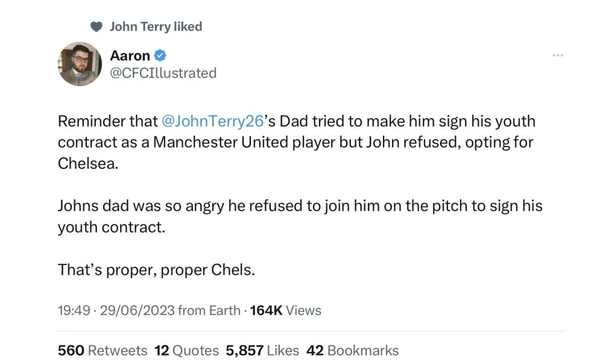The image size is (603, 364).
Task: Open the @JohnTerry26 mention link
Action: (213, 121)
